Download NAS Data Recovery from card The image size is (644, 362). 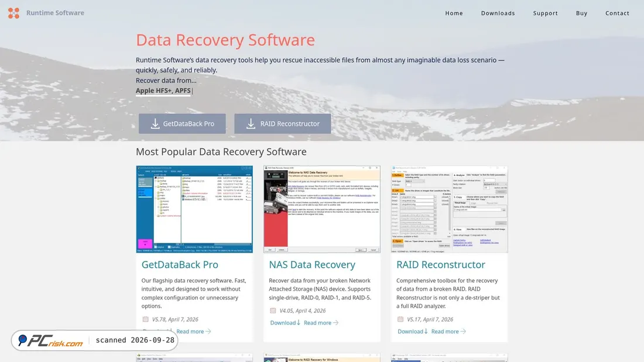click(285, 323)
